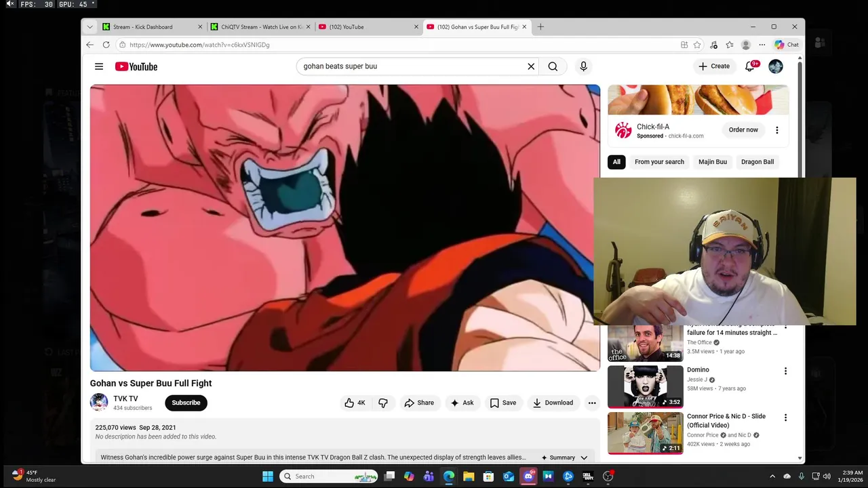
Task: Open Copilot Chat in Edge
Action: click(787, 45)
